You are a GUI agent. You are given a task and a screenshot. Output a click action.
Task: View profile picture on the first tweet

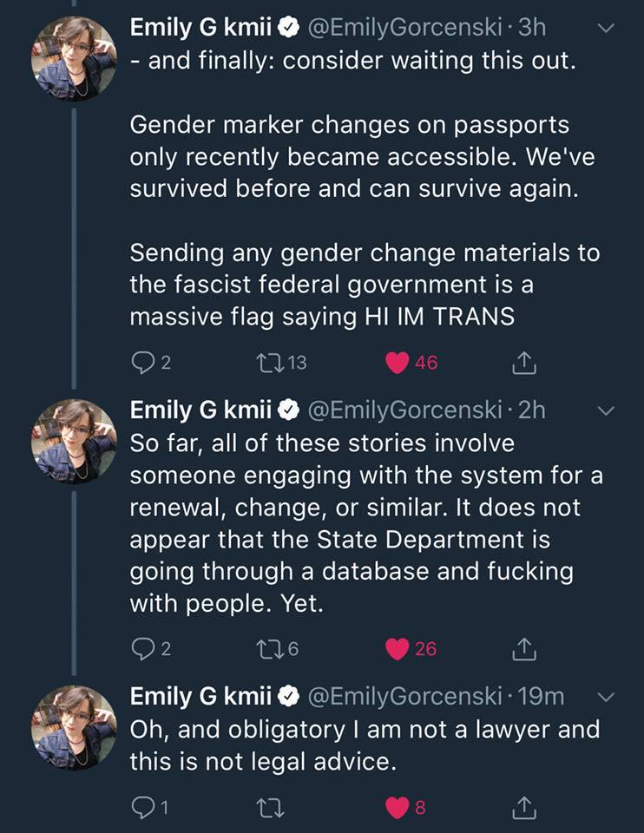[x=73, y=59]
